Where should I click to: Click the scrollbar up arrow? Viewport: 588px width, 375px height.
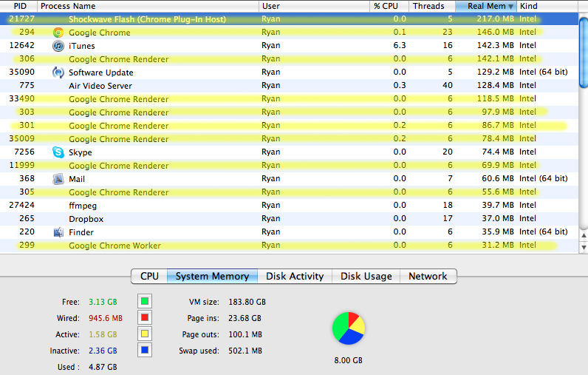click(584, 235)
